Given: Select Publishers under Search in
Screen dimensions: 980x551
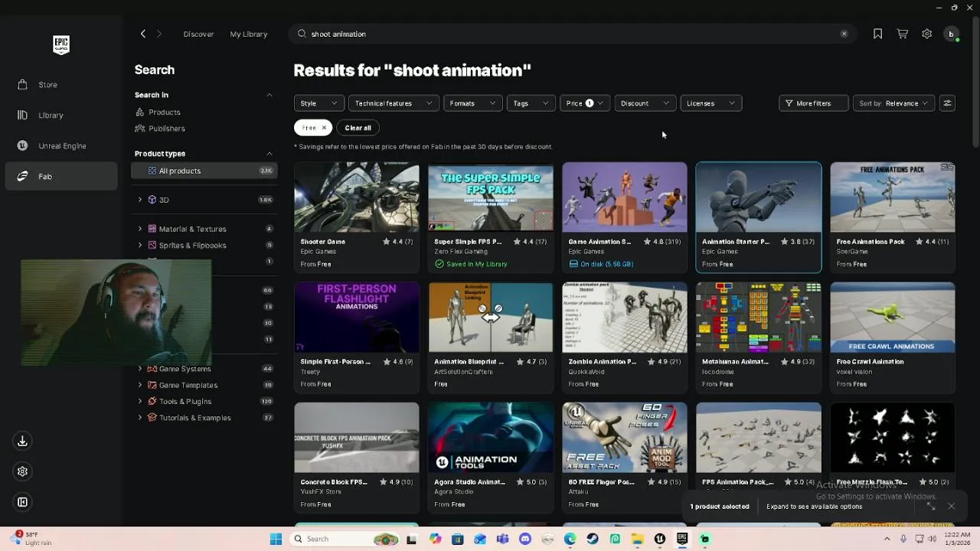Looking at the screenshot, I should [x=166, y=129].
